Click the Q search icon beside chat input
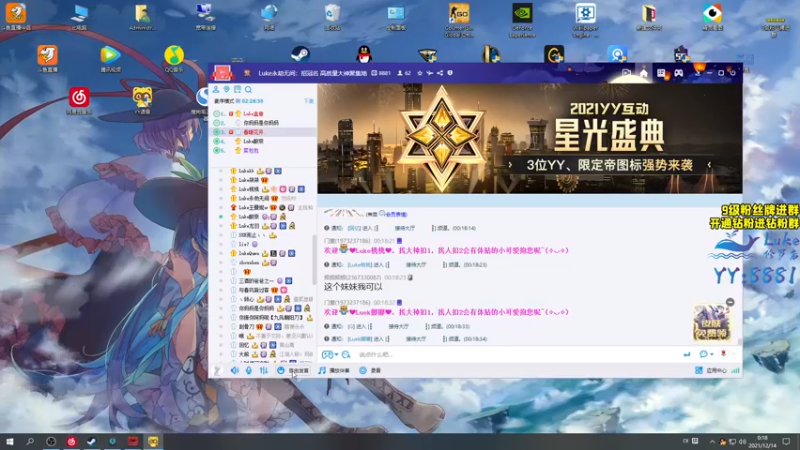800x450 pixels. pyautogui.click(x=346, y=354)
